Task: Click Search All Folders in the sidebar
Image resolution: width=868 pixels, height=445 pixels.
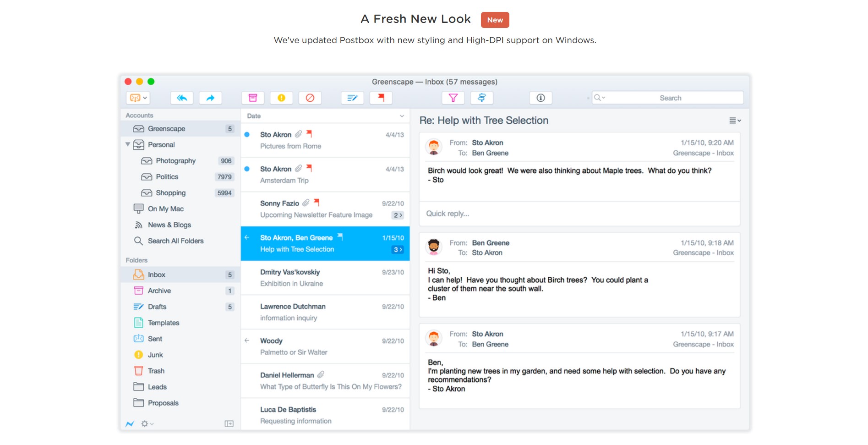Action: [x=180, y=241]
